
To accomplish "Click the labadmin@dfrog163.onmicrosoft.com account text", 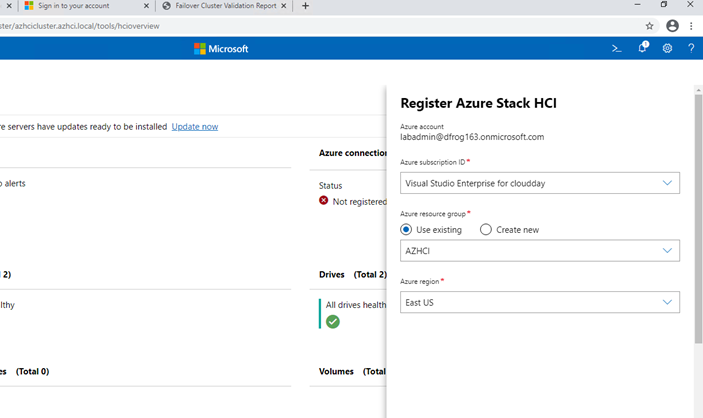I will point(472,137).
